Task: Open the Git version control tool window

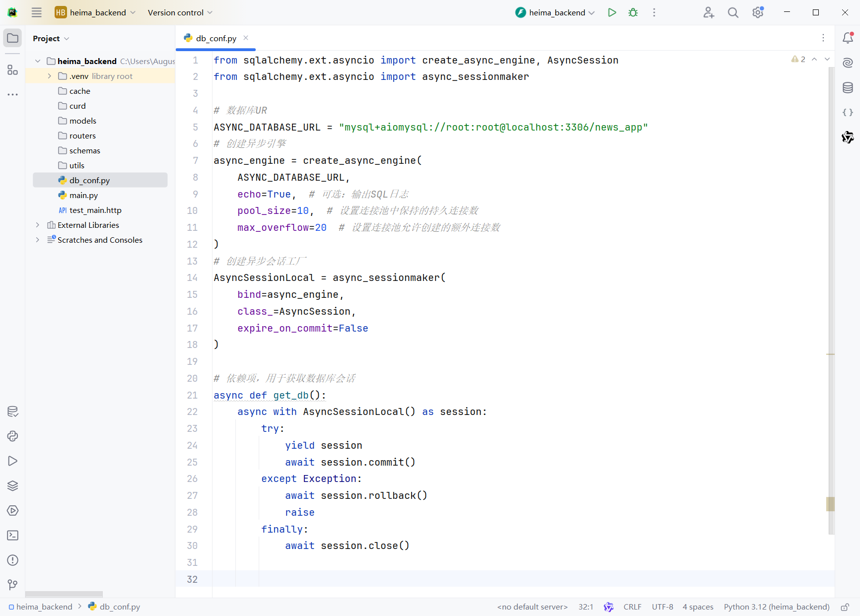Action: point(12,585)
